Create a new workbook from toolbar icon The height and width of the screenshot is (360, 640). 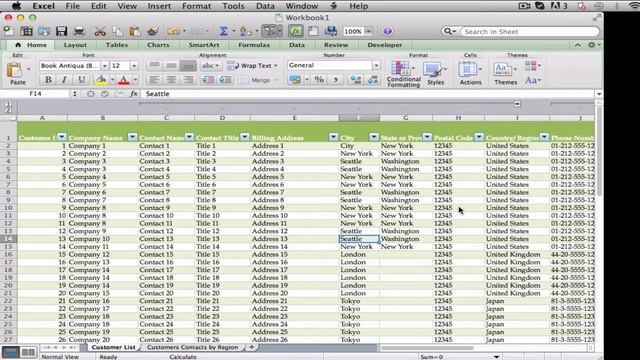(9, 31)
